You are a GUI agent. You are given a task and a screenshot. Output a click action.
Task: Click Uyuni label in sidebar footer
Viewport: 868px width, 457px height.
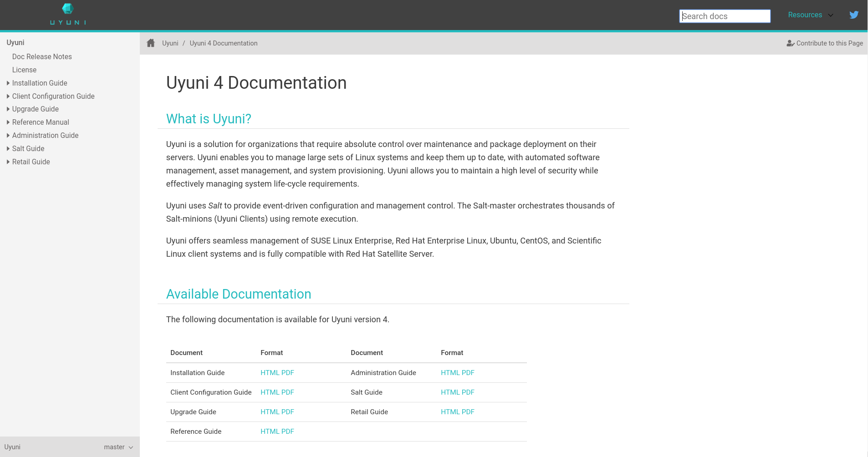(12, 447)
